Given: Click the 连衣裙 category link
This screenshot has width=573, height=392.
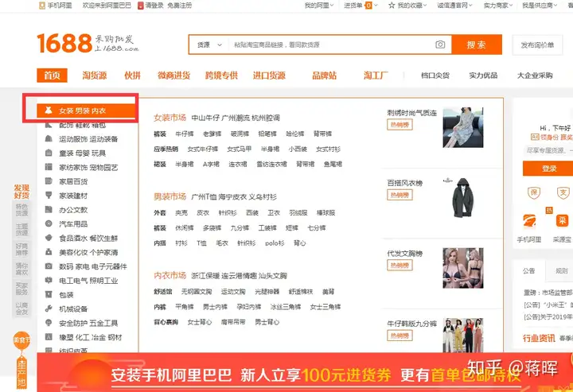Looking at the screenshot, I should click(238, 165).
